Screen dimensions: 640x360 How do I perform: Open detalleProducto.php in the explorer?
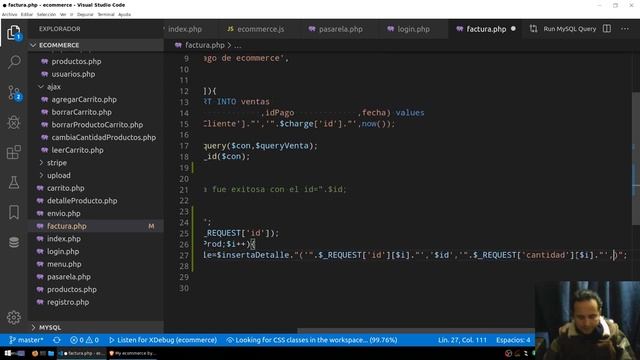click(x=82, y=200)
